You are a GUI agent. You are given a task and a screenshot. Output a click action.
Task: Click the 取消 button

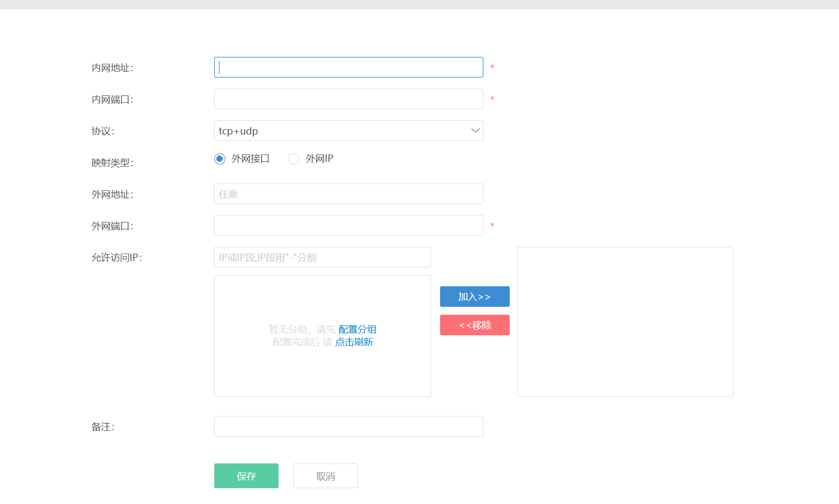coord(326,476)
